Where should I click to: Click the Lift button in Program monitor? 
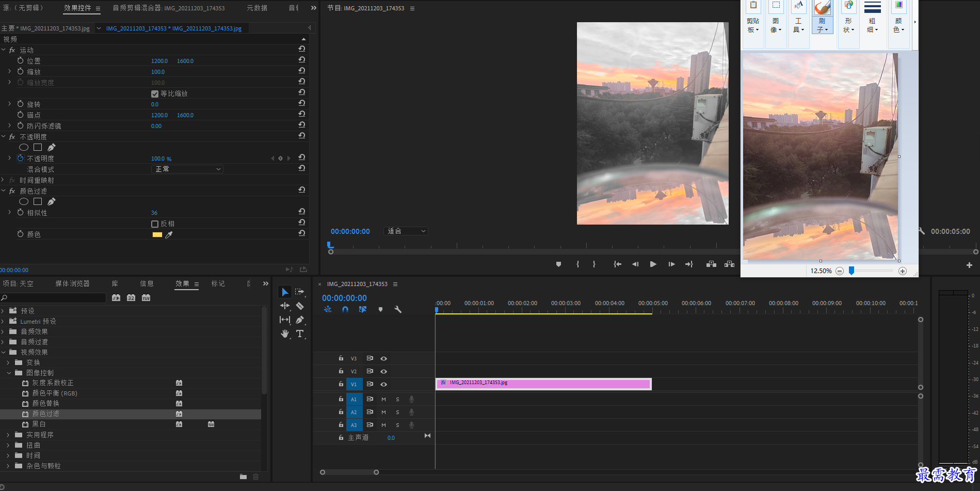(x=711, y=264)
